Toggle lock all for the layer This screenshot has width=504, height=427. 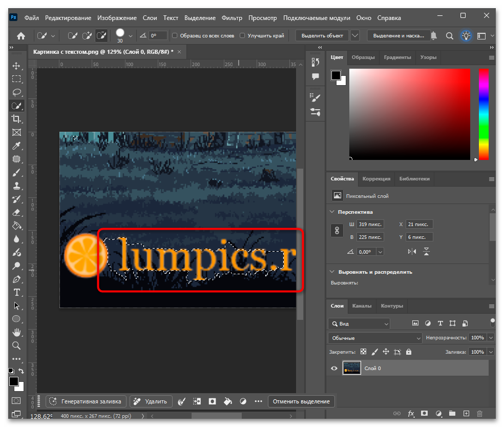pyautogui.click(x=409, y=352)
